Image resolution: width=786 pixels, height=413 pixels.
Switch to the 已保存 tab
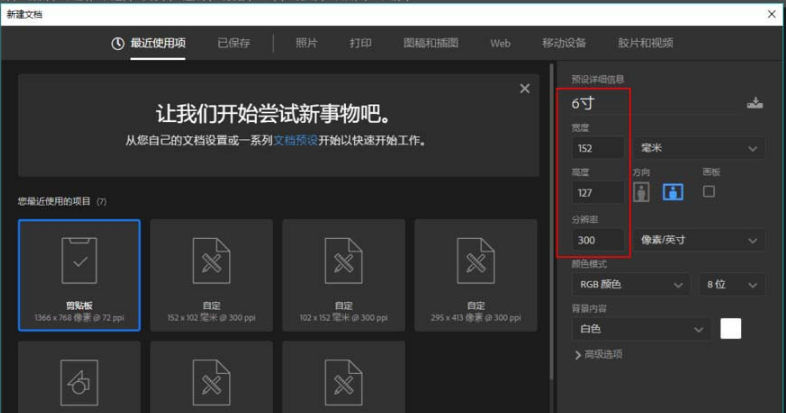coord(234,43)
